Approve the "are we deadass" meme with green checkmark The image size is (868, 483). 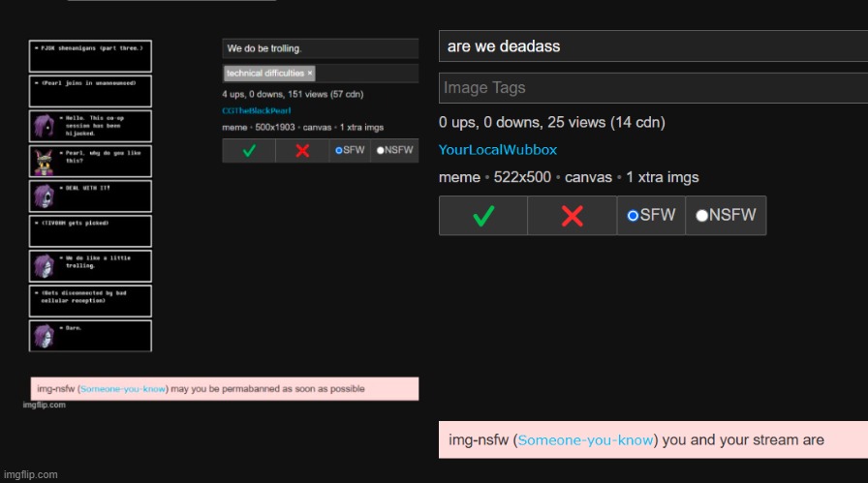click(x=482, y=216)
